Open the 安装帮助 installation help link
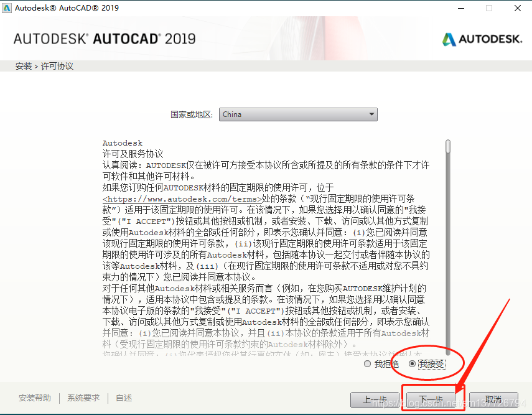The image size is (532, 415). click(x=35, y=398)
